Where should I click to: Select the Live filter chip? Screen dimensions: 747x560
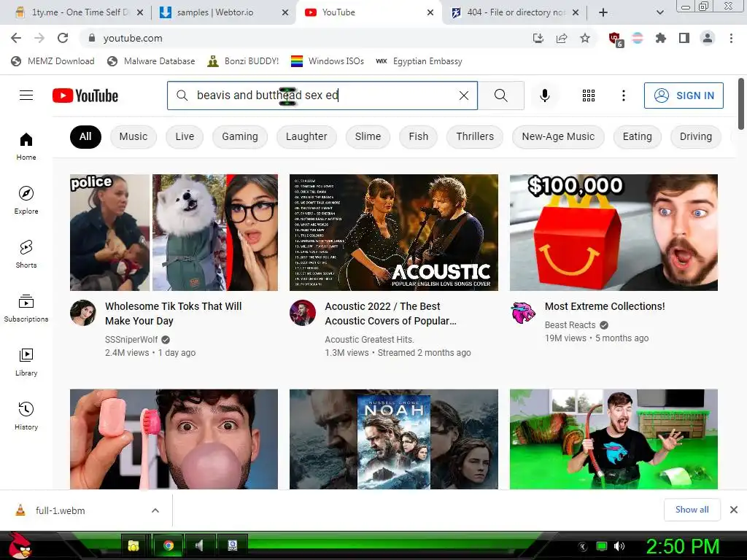185,136
